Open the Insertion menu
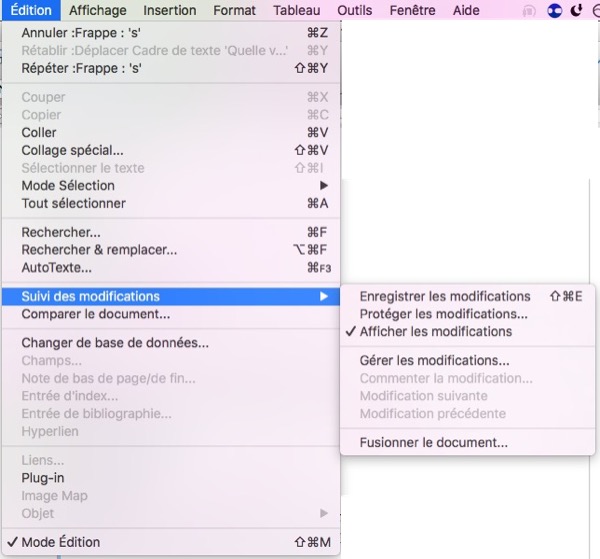The width and height of the screenshot is (600, 559). click(169, 10)
